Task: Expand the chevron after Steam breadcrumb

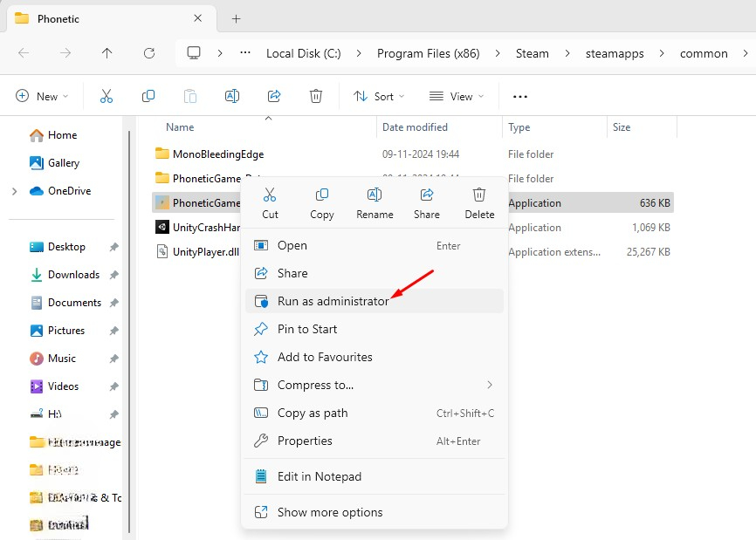Action: (567, 53)
